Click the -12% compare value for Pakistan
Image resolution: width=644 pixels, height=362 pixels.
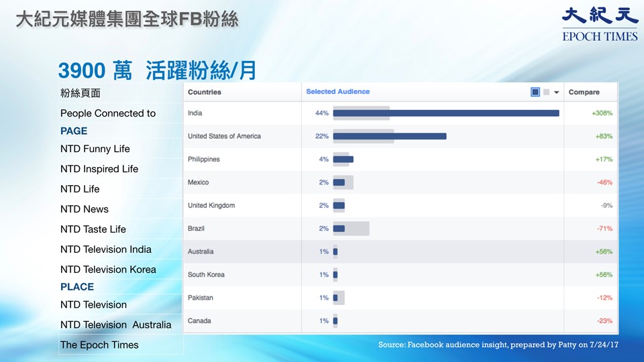pyautogui.click(x=604, y=298)
